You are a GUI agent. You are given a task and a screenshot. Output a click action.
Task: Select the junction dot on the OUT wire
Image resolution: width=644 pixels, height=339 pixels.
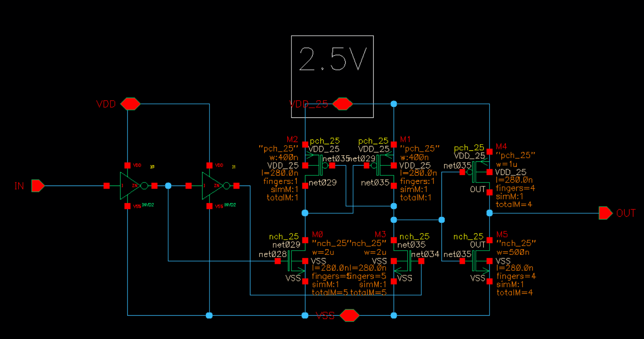click(489, 213)
